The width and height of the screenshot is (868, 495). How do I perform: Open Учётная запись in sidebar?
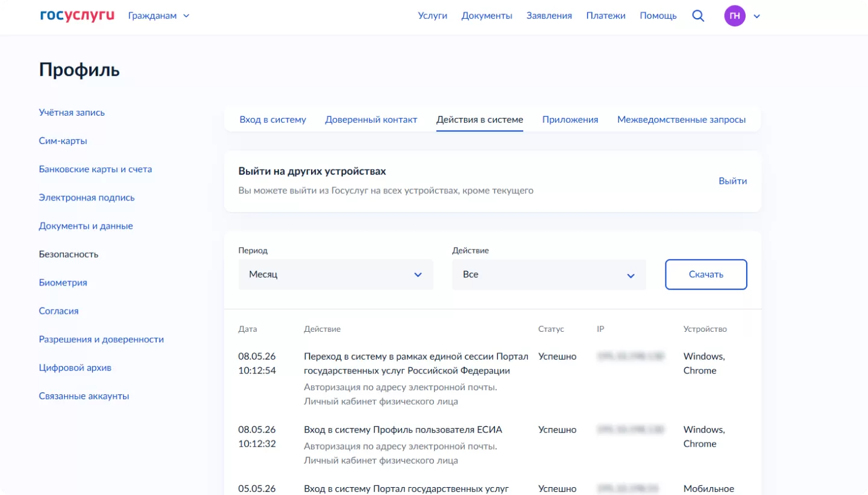click(x=72, y=113)
